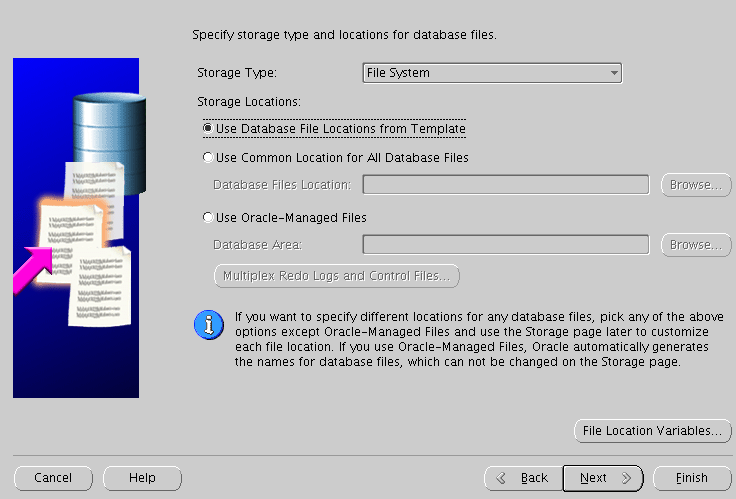This screenshot has width=736, height=499.
Task: Click the Database Area input field
Action: pyautogui.click(x=506, y=245)
